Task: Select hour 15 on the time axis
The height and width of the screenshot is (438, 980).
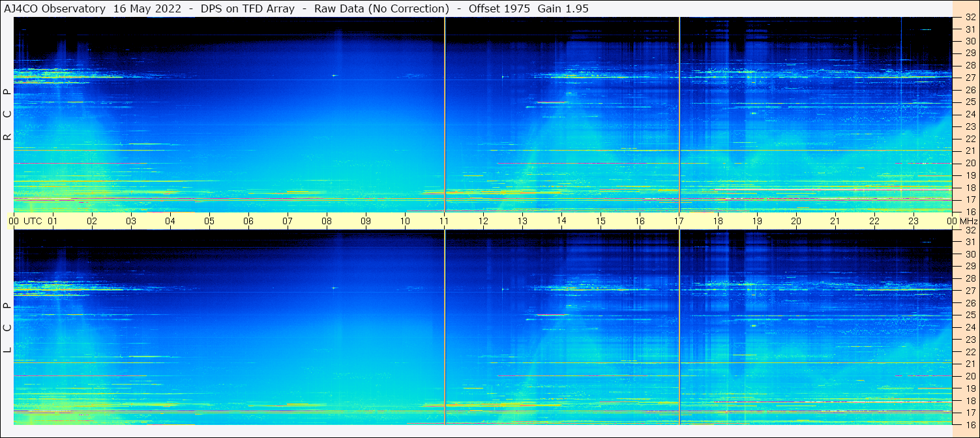Action: (x=601, y=221)
